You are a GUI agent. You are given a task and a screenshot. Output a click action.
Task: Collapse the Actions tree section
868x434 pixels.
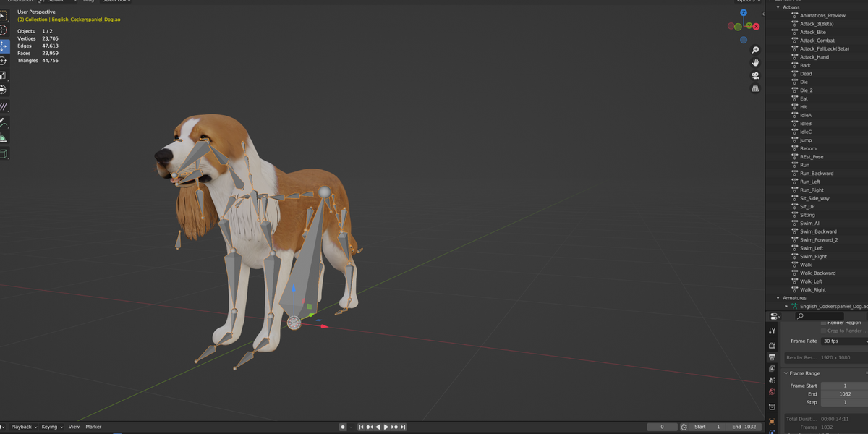[x=778, y=7]
